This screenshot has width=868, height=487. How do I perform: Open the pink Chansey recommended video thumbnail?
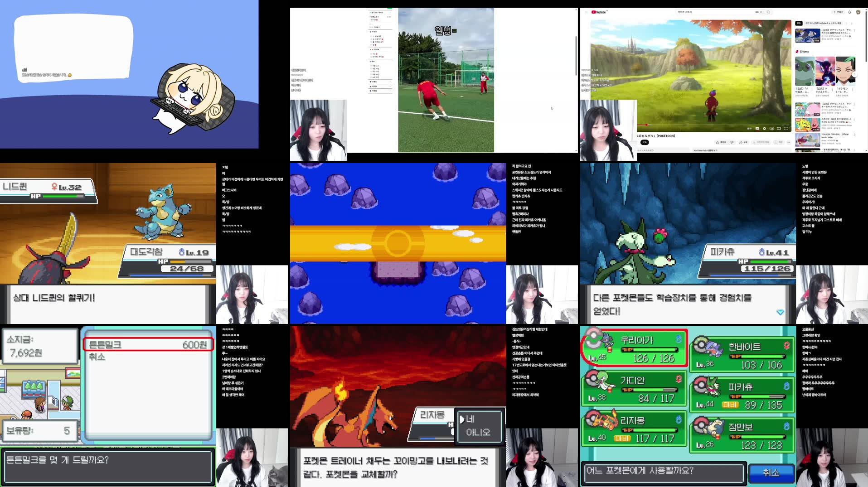click(x=807, y=109)
